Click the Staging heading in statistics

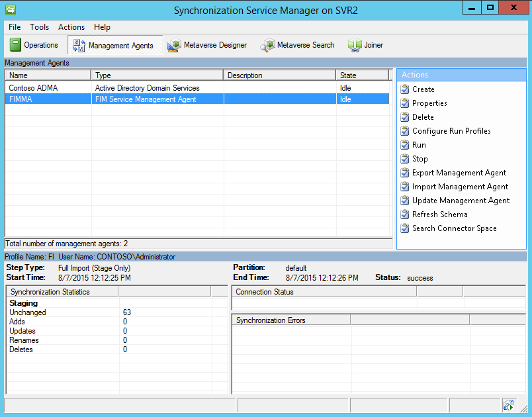(x=23, y=303)
